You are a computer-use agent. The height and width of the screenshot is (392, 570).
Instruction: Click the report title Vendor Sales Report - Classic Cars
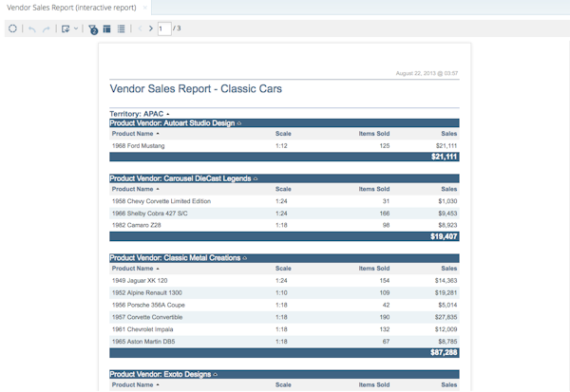coord(196,89)
